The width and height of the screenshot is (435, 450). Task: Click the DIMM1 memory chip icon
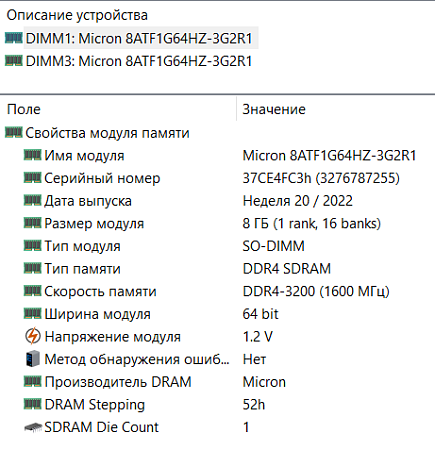point(14,38)
